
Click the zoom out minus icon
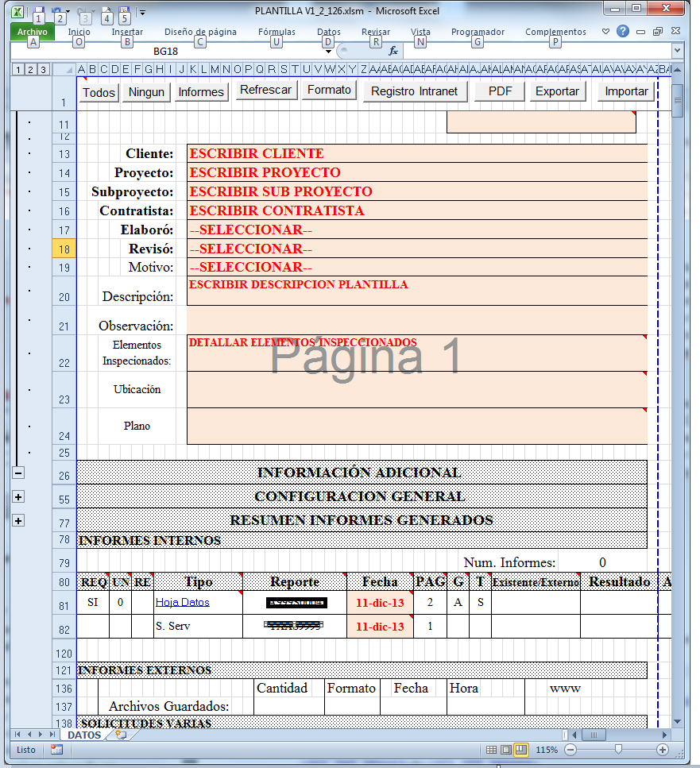(570, 750)
